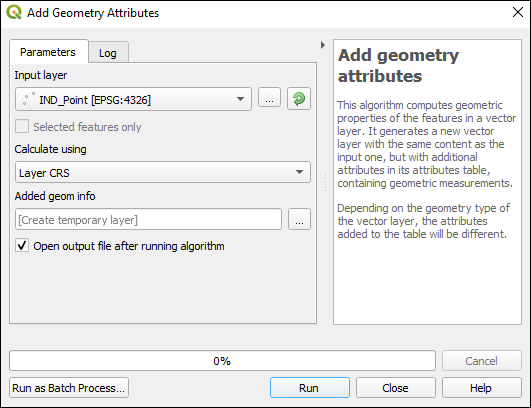Screen dimensions: 531x408
Task: Collapse help panel with triangle arrow
Action: [323, 45]
